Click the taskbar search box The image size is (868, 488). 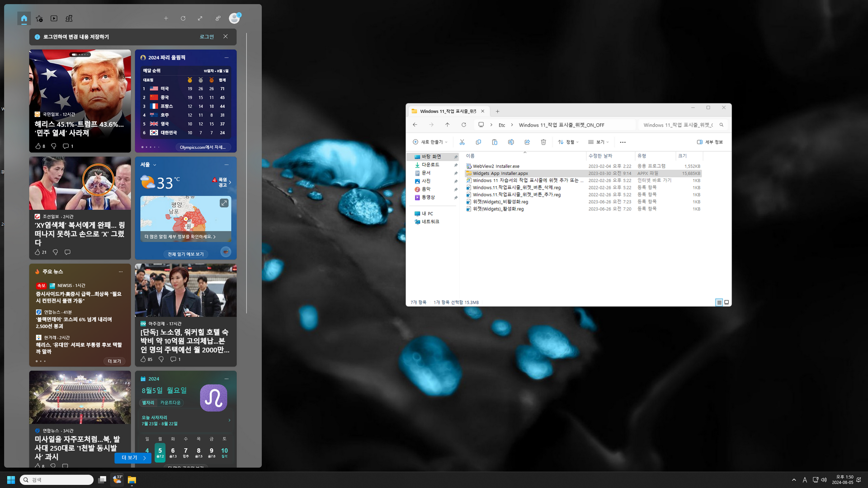coord(57,480)
